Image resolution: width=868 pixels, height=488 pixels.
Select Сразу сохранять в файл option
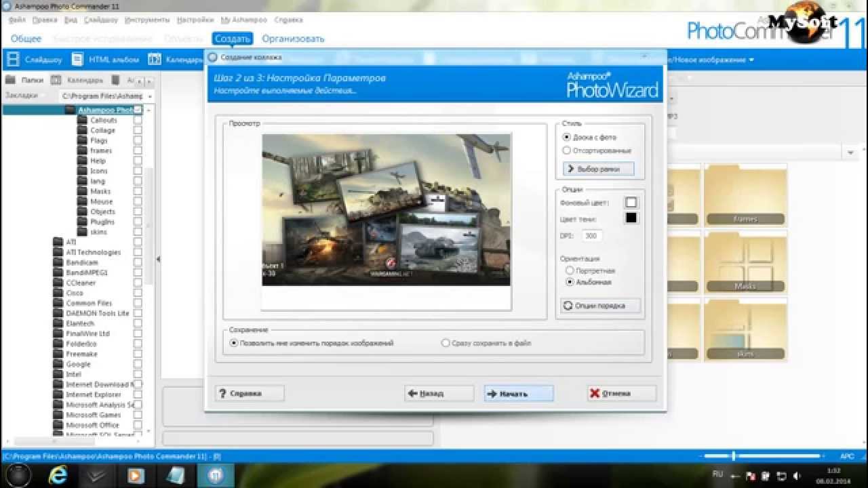[446, 343]
